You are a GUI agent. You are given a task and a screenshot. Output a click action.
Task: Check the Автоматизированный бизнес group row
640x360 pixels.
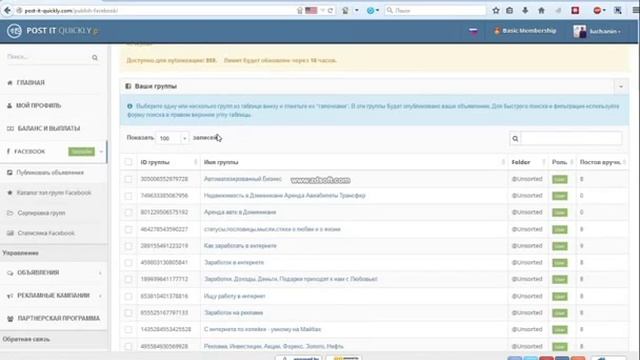129,179
